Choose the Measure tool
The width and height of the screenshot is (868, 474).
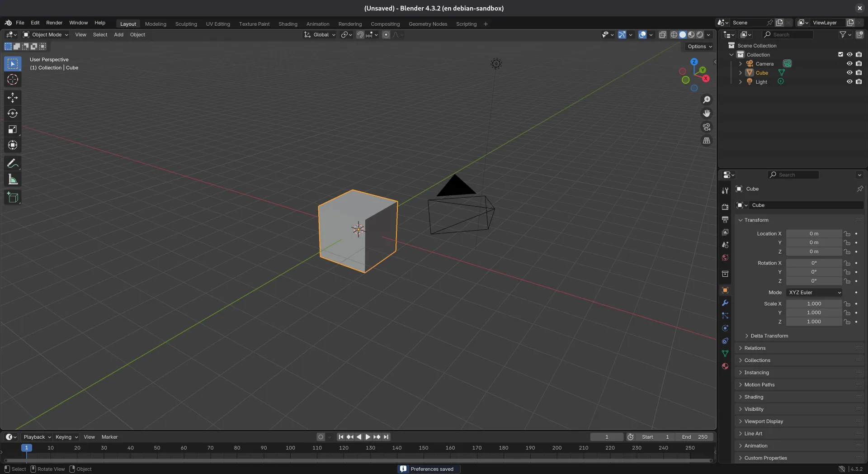13,179
